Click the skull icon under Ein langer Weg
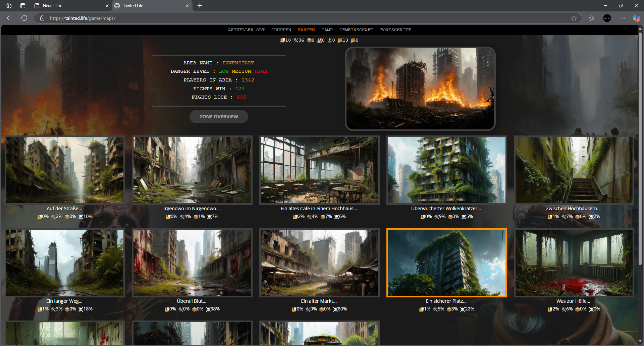The height and width of the screenshot is (346, 644). pyautogui.click(x=81, y=309)
